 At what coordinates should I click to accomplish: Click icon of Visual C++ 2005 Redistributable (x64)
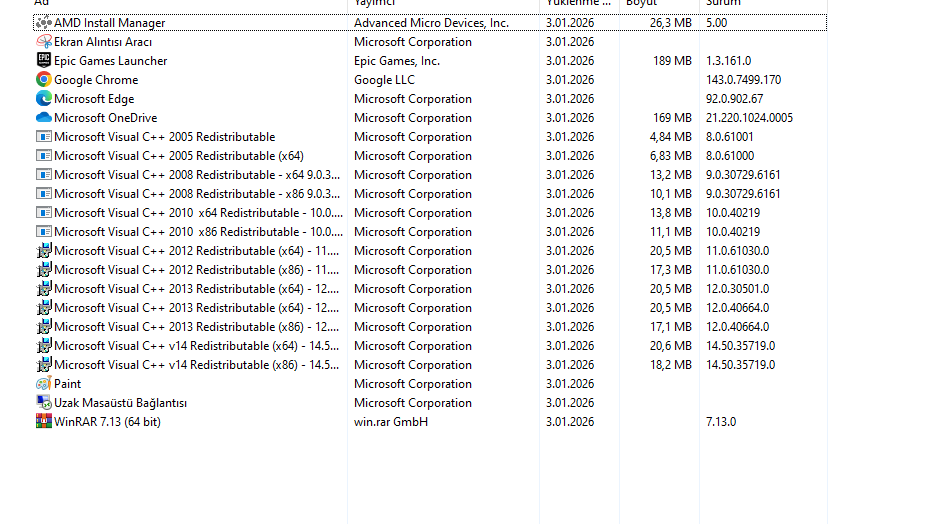pos(44,156)
